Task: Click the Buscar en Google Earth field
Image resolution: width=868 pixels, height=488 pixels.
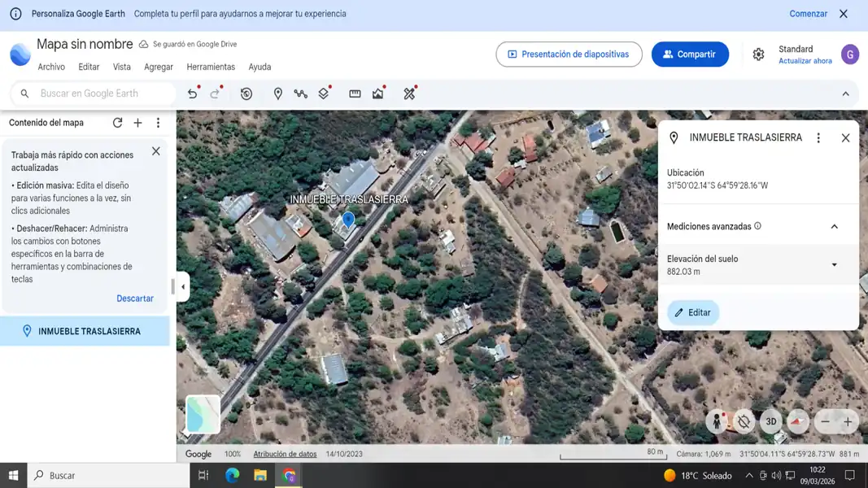Action: pyautogui.click(x=102, y=94)
